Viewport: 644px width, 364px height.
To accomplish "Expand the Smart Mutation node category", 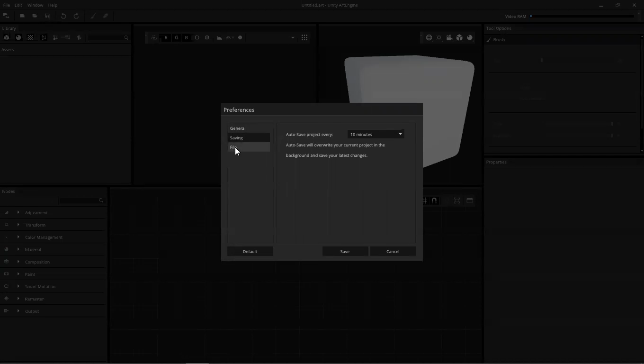I will pyautogui.click(x=18, y=287).
